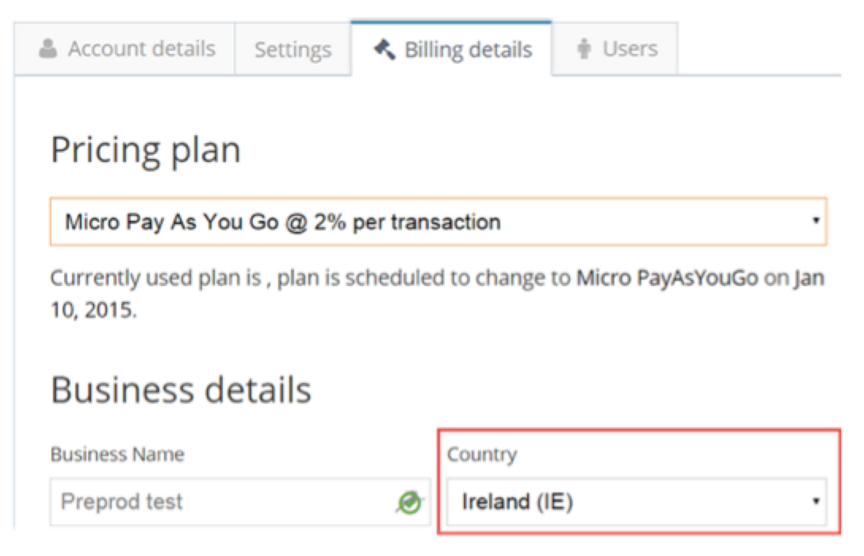
Task: Switch to the Account details tab
Action: point(141,49)
